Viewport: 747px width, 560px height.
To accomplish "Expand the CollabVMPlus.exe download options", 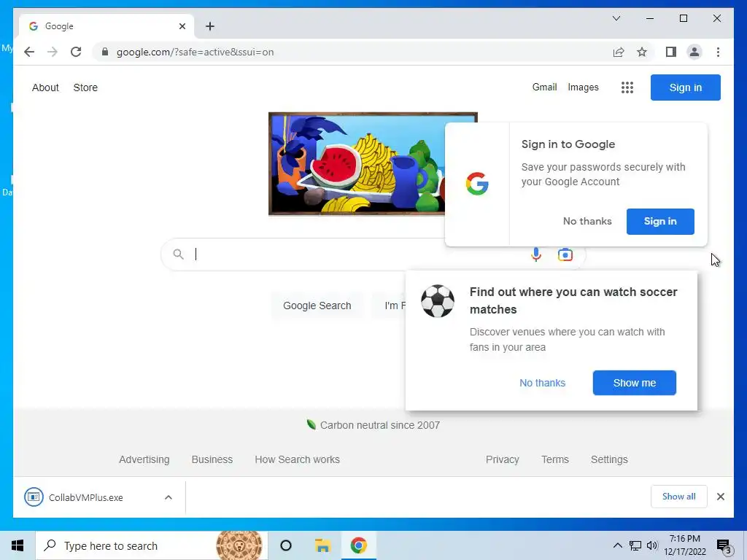I will 169,497.
